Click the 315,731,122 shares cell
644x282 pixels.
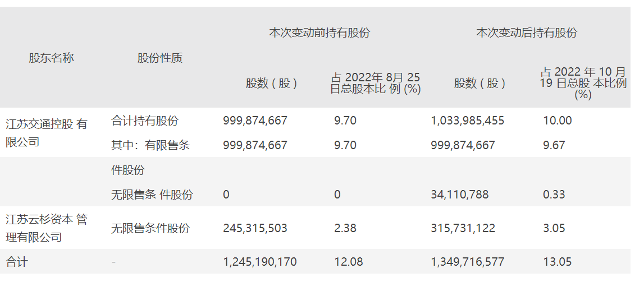pyautogui.click(x=463, y=228)
